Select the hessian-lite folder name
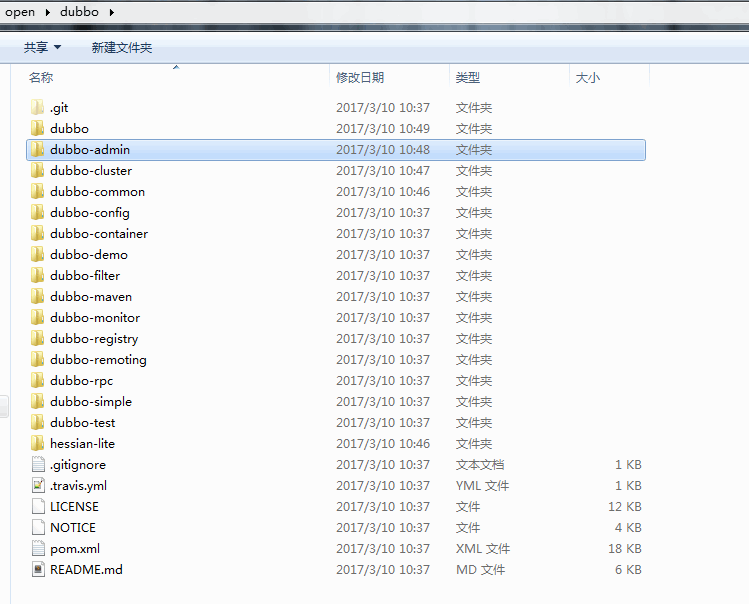Image resolution: width=749 pixels, height=604 pixels. point(82,444)
